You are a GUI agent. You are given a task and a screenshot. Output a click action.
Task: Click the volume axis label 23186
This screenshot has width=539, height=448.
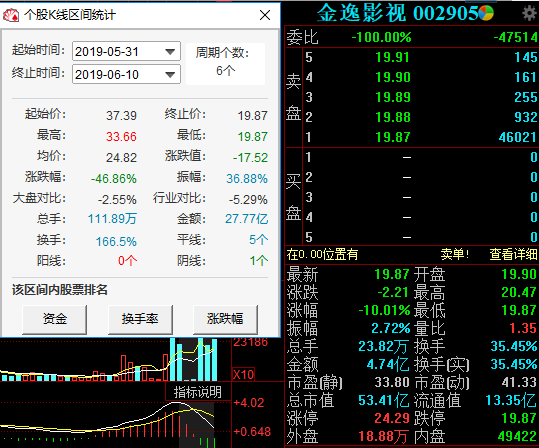click(x=250, y=342)
